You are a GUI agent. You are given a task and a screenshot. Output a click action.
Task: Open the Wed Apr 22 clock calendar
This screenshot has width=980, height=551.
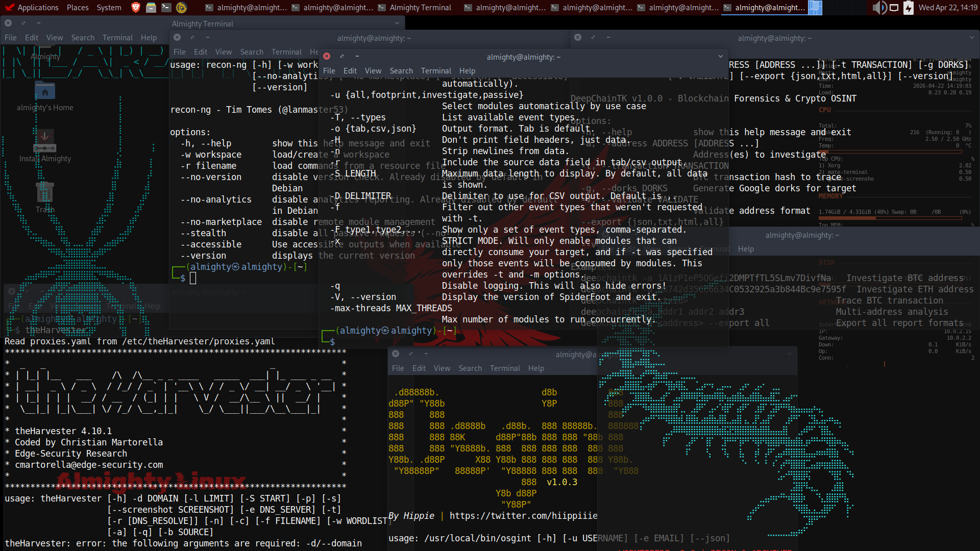947,8
